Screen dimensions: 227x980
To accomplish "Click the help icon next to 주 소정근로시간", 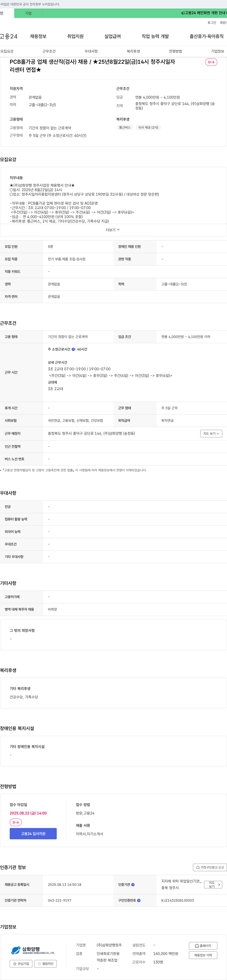I will pos(73,349).
